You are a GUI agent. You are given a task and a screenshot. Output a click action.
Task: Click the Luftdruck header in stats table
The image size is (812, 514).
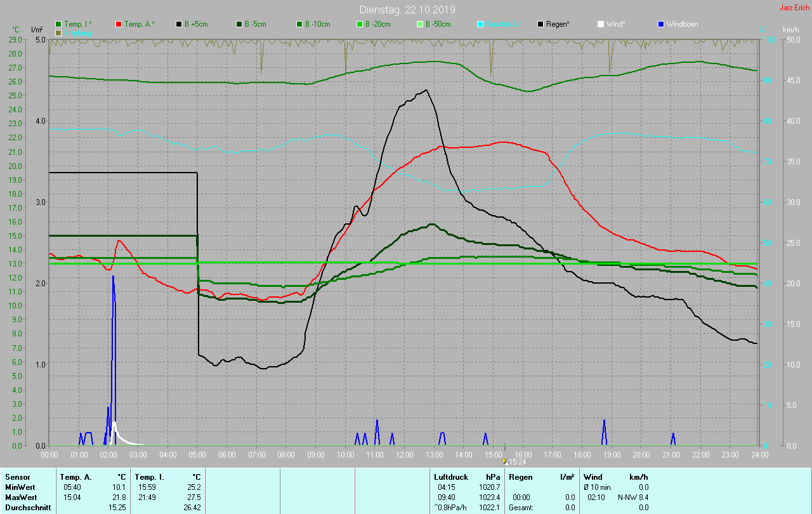[451, 477]
